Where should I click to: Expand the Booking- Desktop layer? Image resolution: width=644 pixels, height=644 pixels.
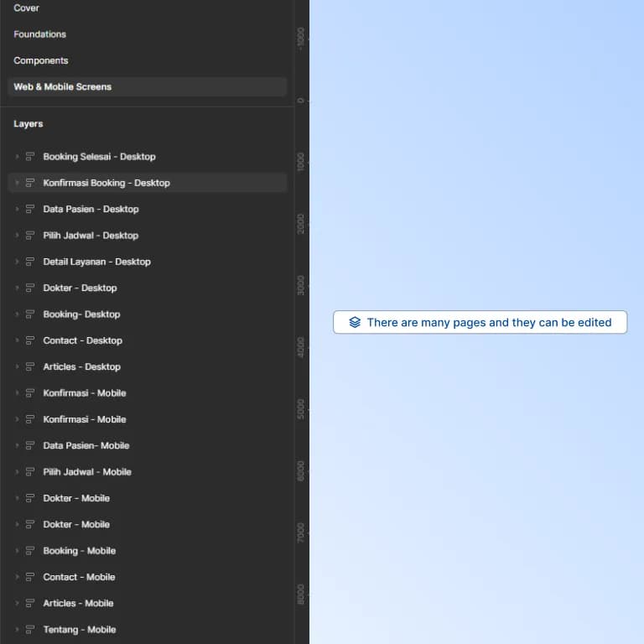17,314
